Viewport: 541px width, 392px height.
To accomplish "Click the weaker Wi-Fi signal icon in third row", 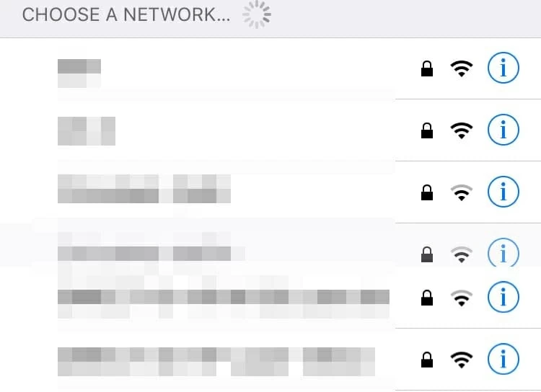I will [x=462, y=192].
